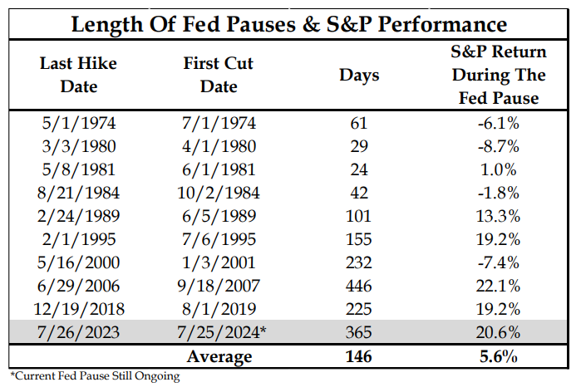Click the 'Average' row label
Image resolution: width=581 pixels, height=392 pixels.
tap(219, 357)
